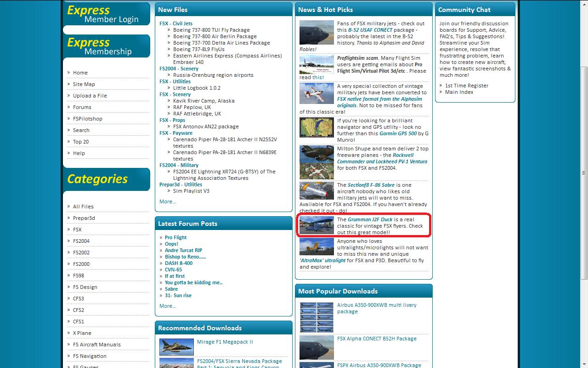Open Little Logbook 1.0.2 file
This screenshot has height=368, width=588.
coord(197,88)
